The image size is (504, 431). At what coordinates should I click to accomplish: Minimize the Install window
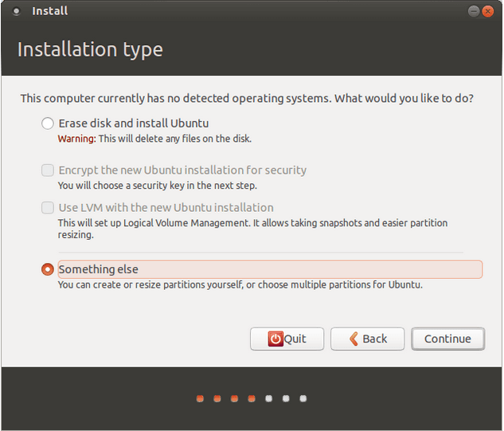click(x=474, y=11)
